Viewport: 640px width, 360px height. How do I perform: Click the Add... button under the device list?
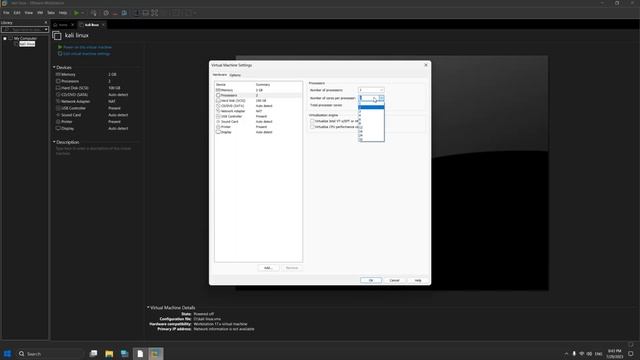(268, 268)
